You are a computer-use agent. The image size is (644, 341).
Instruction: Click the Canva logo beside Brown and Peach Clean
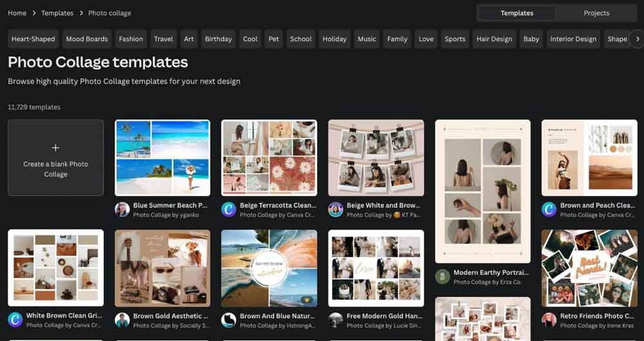[x=549, y=209]
